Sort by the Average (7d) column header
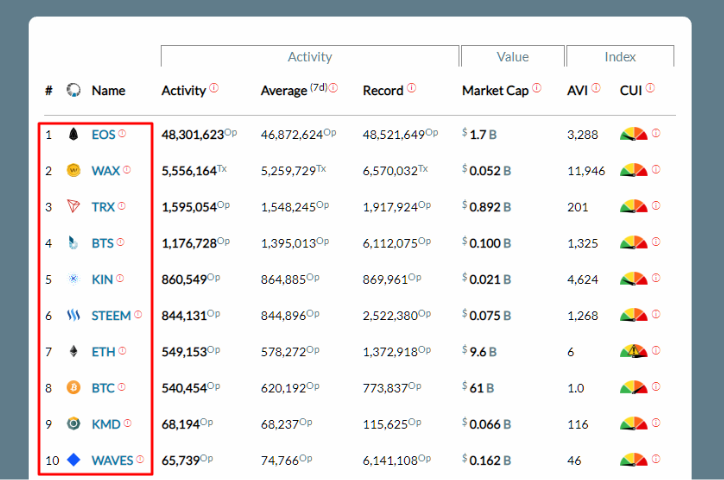 pos(294,90)
